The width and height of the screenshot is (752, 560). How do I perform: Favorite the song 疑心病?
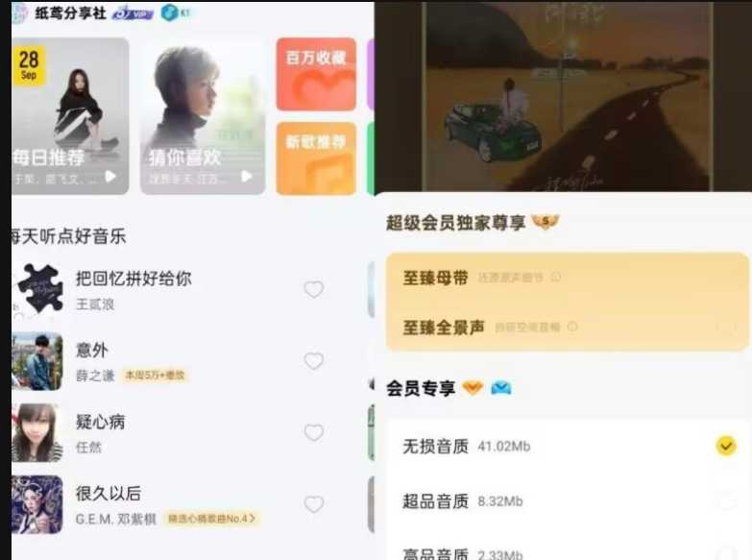[314, 433]
